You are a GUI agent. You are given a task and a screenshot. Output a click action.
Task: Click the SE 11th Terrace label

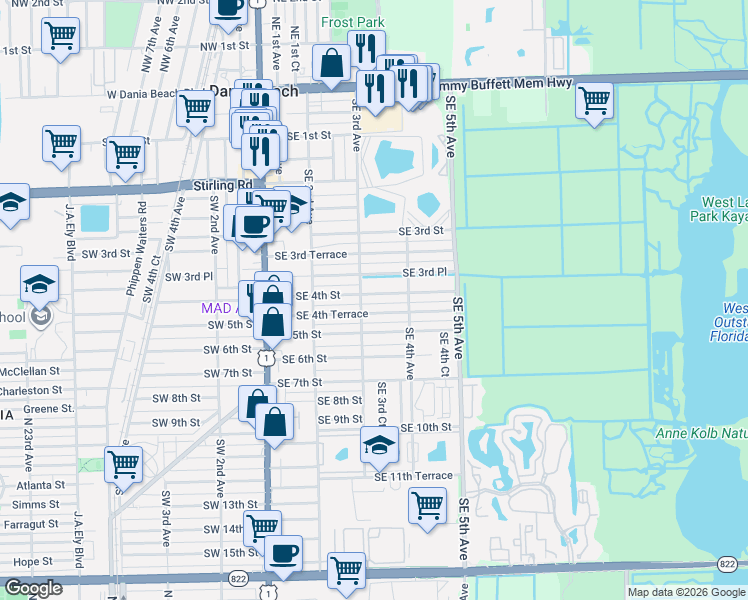click(414, 476)
